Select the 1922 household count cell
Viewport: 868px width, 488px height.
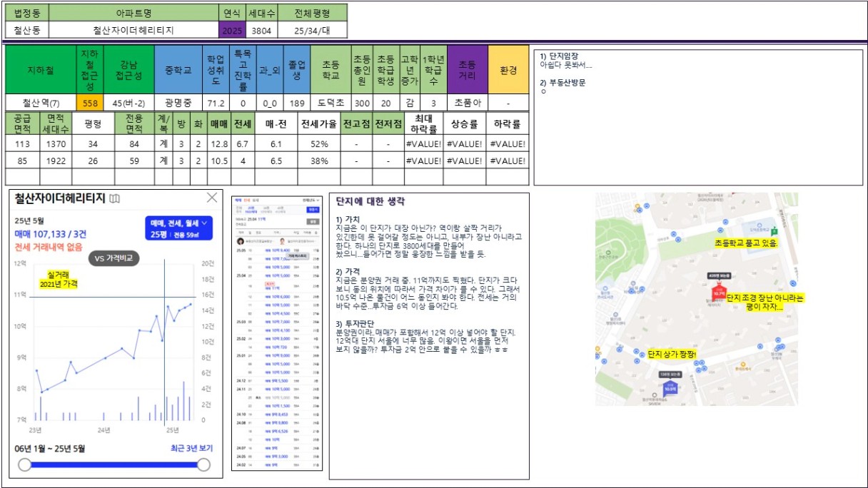click(55, 161)
